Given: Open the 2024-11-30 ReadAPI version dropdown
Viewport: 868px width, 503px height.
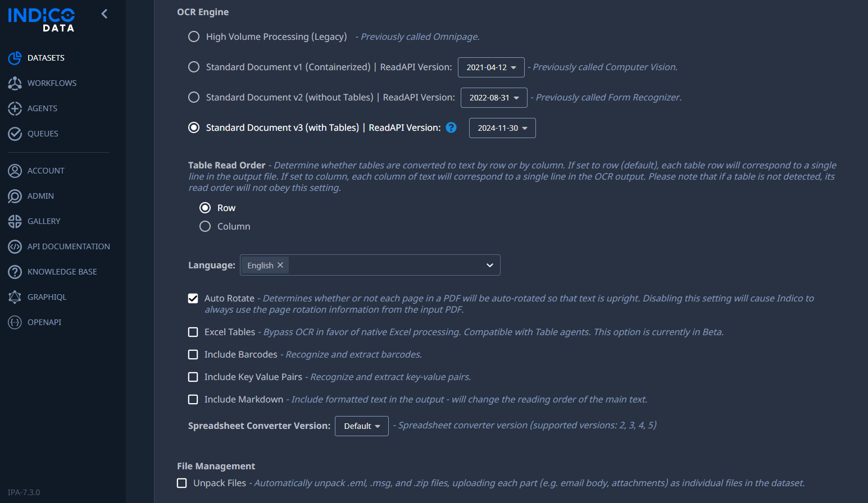Looking at the screenshot, I should point(502,128).
